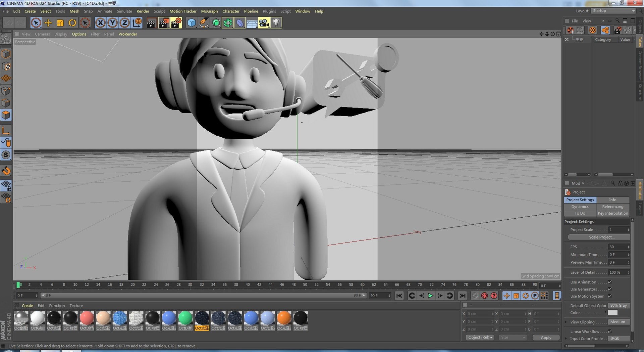This screenshot has width=644, height=352.
Task: Select the Scale tool icon
Action: click(60, 23)
